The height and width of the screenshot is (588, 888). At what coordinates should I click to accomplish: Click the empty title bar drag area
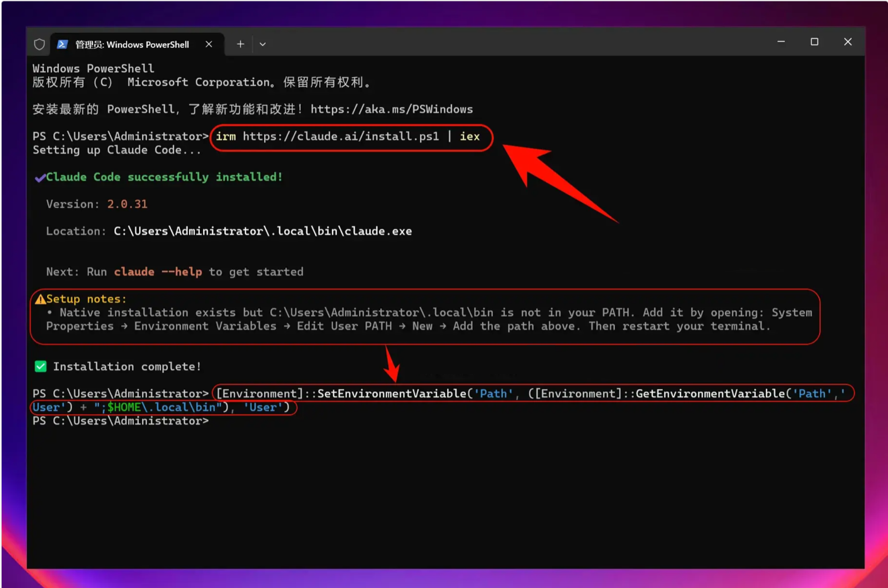tap(516, 43)
